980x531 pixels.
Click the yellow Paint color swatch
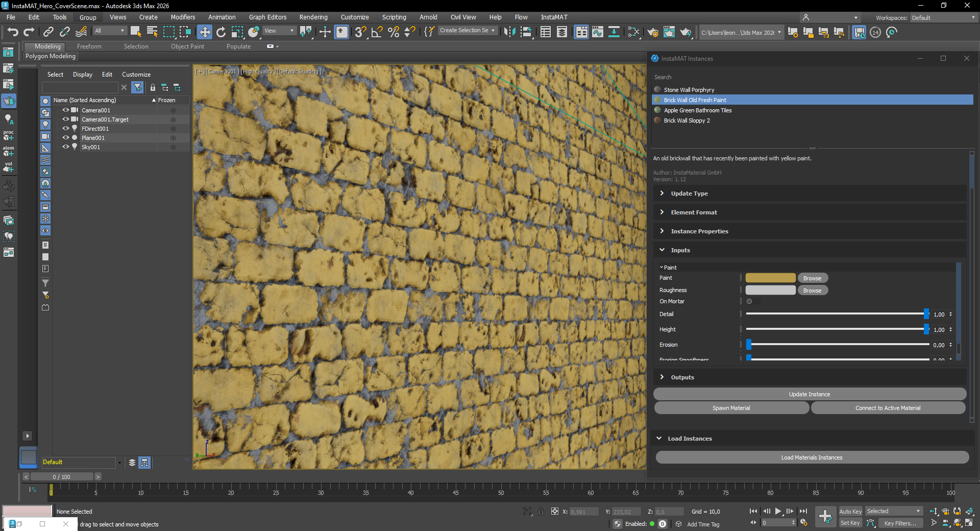(770, 278)
